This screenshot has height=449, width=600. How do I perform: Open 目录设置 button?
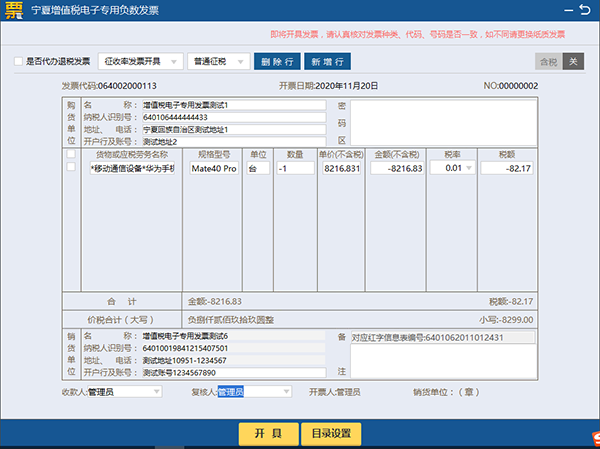(331, 434)
